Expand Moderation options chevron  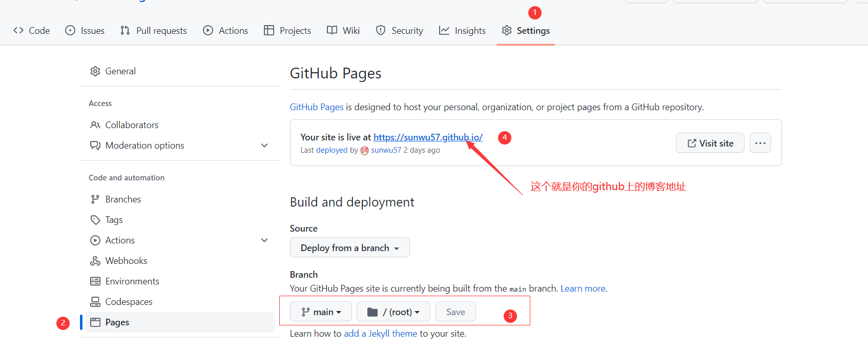(x=264, y=146)
